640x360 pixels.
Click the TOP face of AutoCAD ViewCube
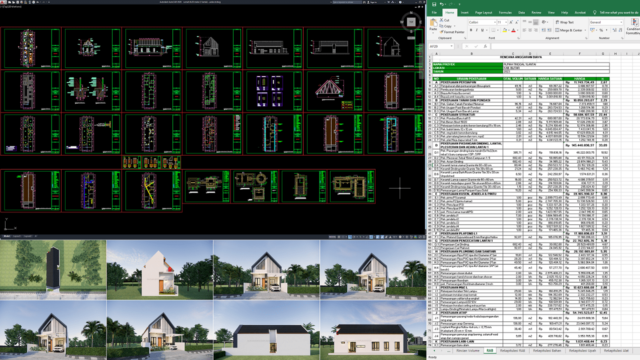click(411, 22)
